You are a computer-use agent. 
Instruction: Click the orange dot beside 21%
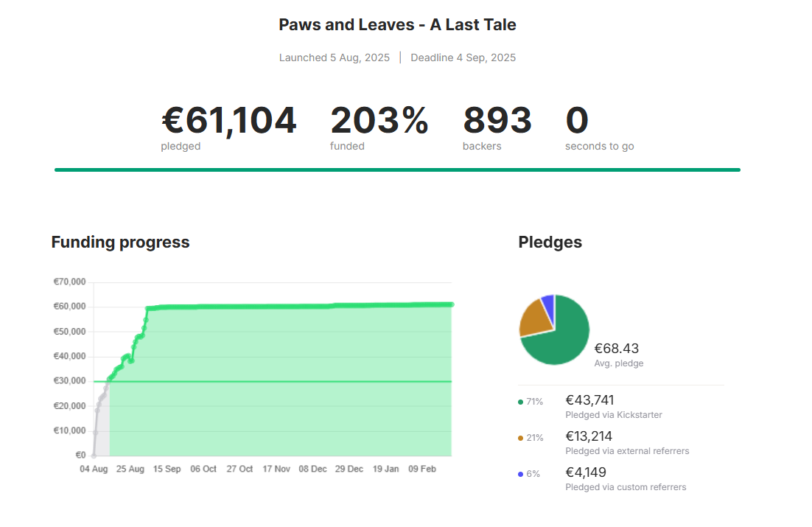pyautogui.click(x=521, y=438)
